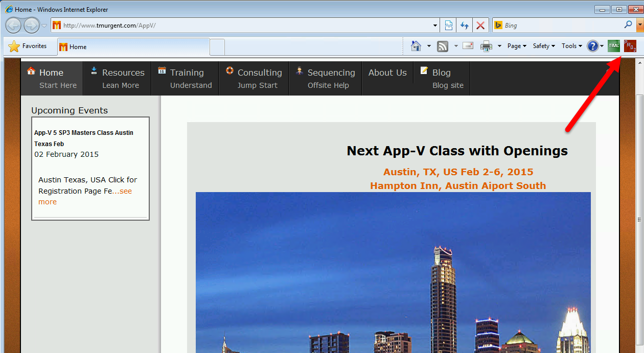This screenshot has height=353, width=644.
Task: Click the Internet Explorer title bar icon
Action: point(9,9)
